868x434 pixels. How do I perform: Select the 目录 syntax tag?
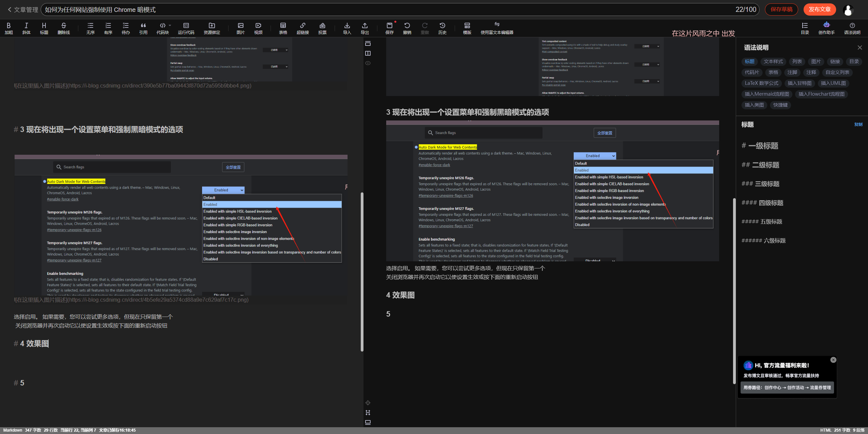(x=854, y=61)
